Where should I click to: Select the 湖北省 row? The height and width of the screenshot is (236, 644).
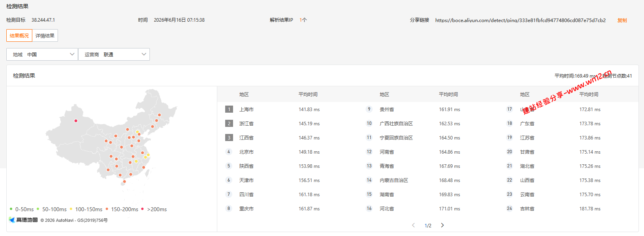[568, 166]
